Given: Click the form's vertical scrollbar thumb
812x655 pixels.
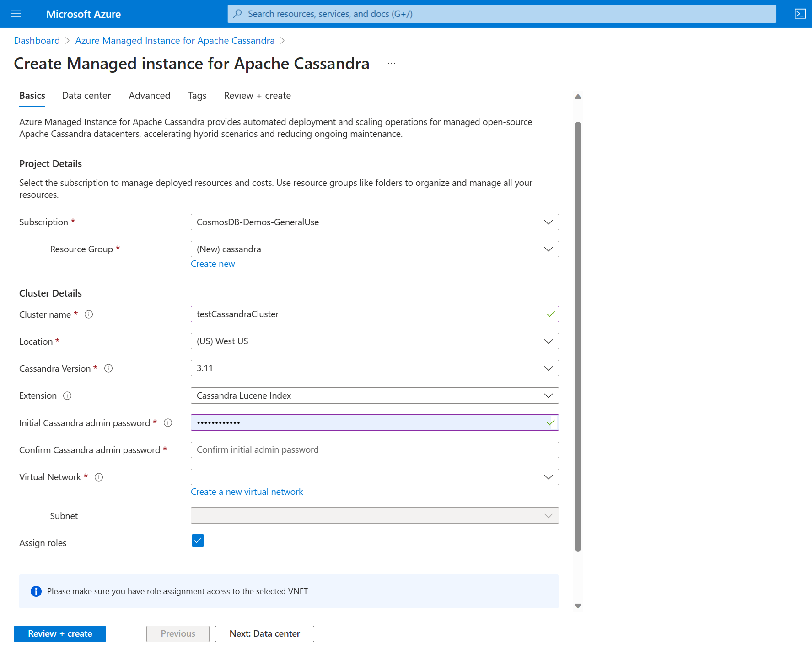Looking at the screenshot, I should [x=578, y=336].
